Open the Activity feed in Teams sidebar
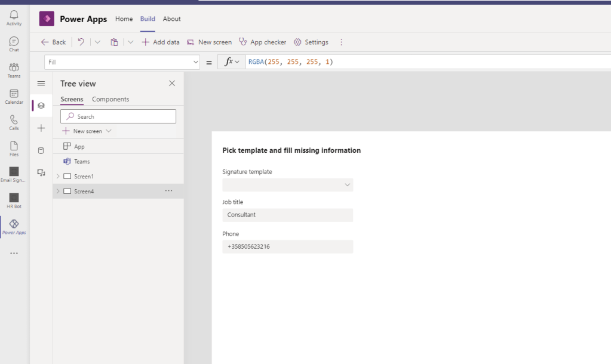This screenshot has width=611, height=364. [x=14, y=18]
